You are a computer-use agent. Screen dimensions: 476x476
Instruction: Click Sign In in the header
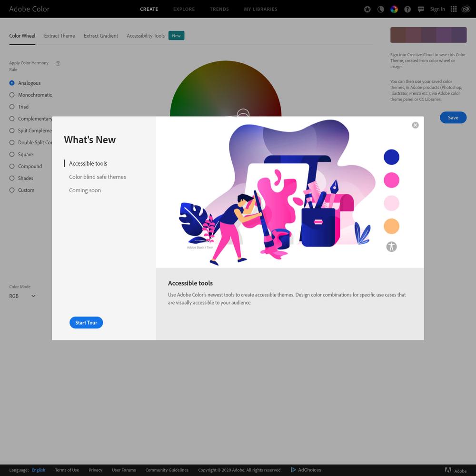click(437, 9)
